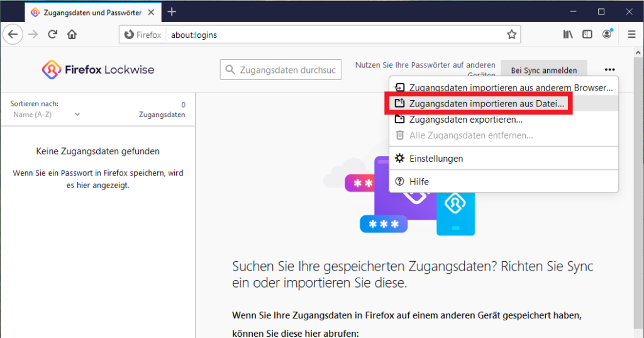The width and height of the screenshot is (644, 338).
Task: Maximize the Firefox window
Action: [x=601, y=11]
